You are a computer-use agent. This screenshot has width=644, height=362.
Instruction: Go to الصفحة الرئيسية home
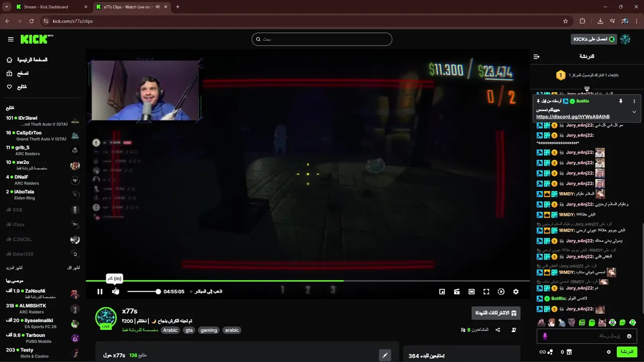click(x=27, y=60)
